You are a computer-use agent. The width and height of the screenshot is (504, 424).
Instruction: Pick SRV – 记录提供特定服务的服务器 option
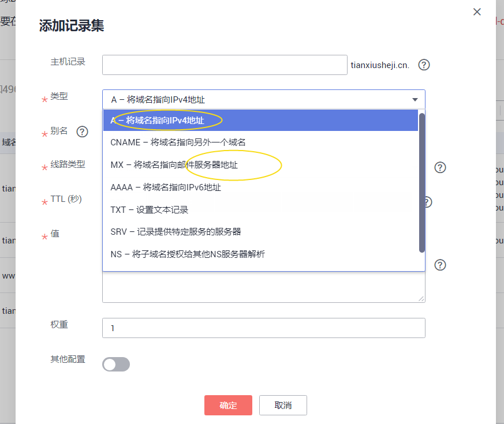[x=260, y=231]
